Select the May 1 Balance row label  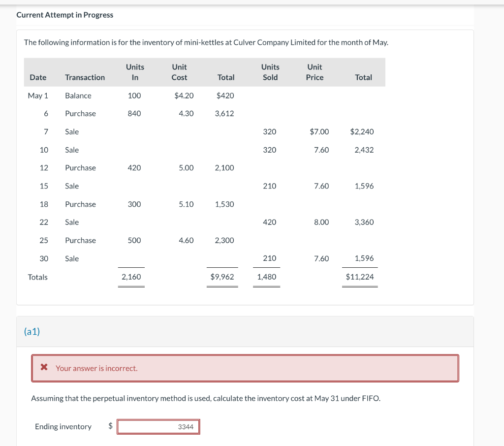coord(78,96)
